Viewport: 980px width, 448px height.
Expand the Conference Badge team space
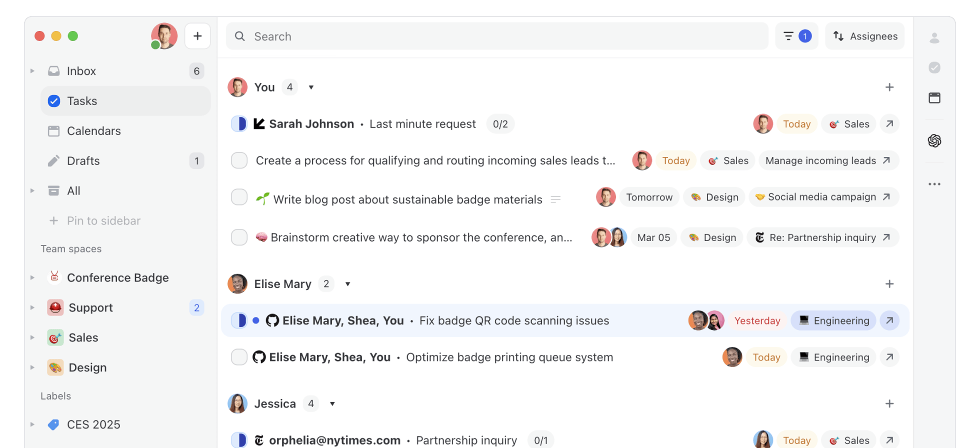(x=32, y=278)
